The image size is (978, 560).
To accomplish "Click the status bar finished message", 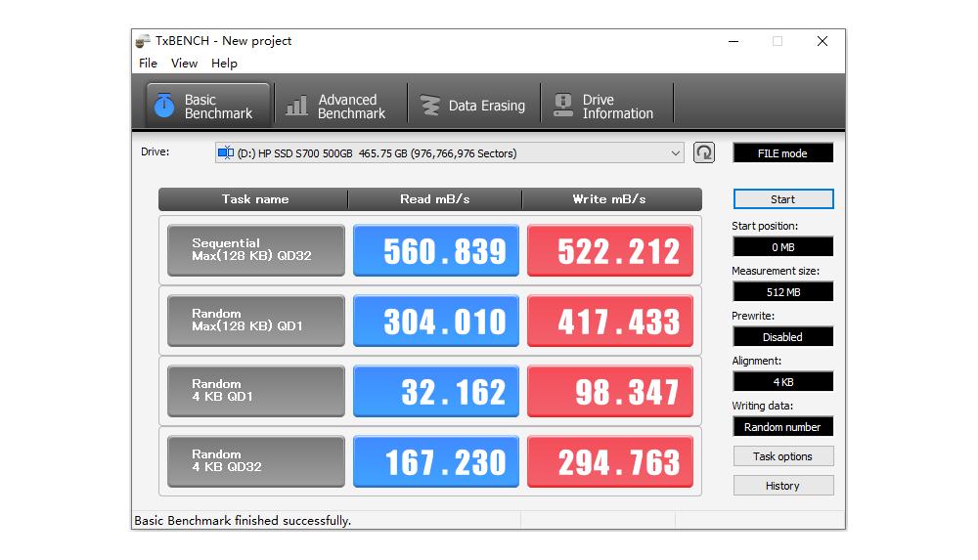I will [243, 520].
